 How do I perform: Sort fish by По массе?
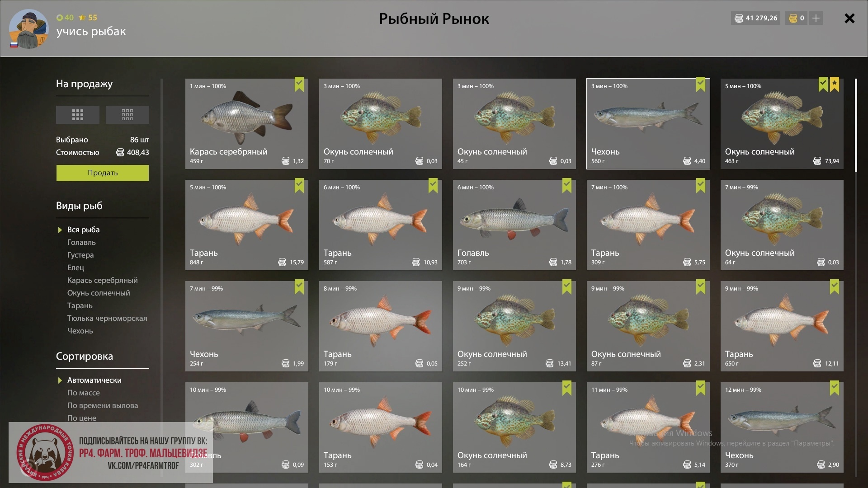(x=84, y=393)
